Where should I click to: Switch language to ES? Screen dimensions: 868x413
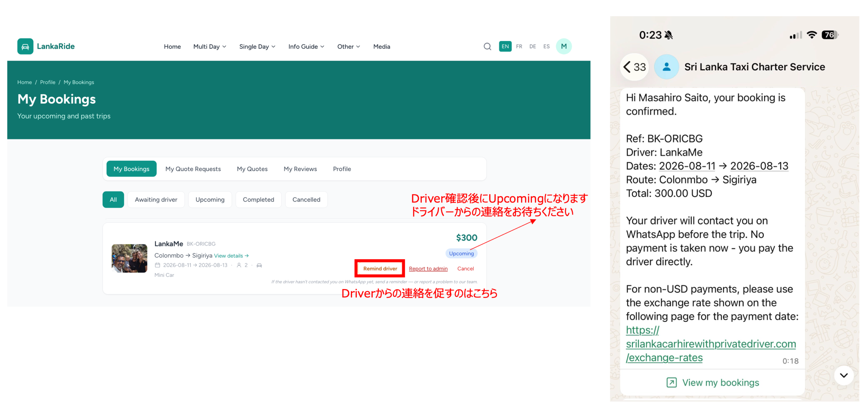pyautogui.click(x=546, y=46)
